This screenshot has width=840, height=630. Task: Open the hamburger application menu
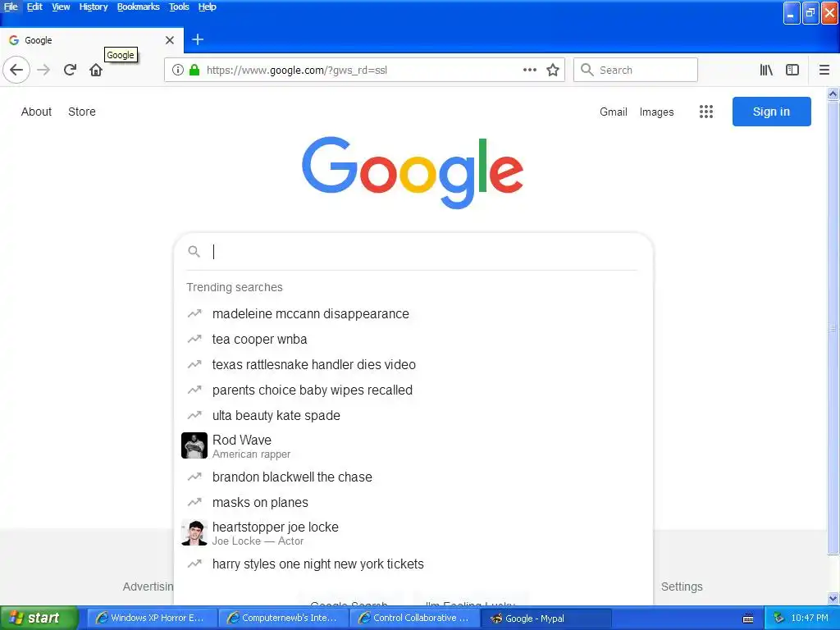click(x=824, y=70)
